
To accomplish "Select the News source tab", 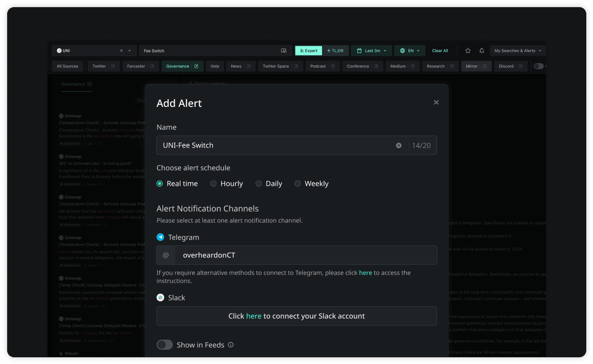I will [236, 66].
